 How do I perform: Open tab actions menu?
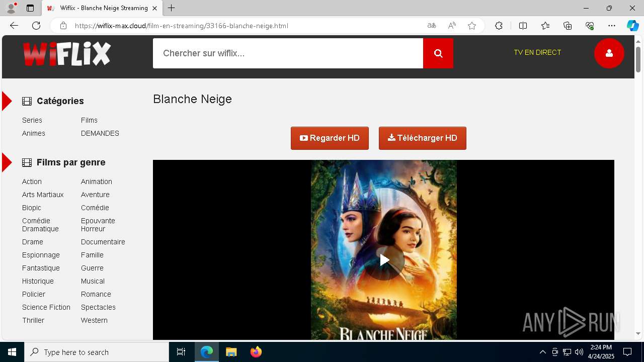click(30, 8)
